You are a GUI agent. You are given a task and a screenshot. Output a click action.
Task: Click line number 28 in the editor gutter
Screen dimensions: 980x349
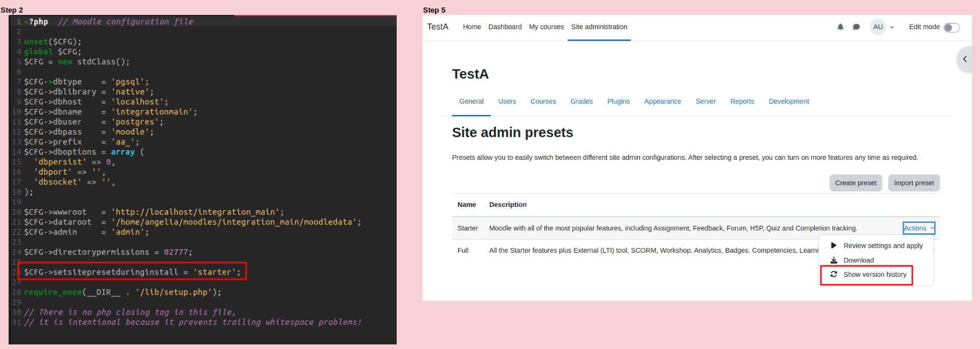pos(17,292)
